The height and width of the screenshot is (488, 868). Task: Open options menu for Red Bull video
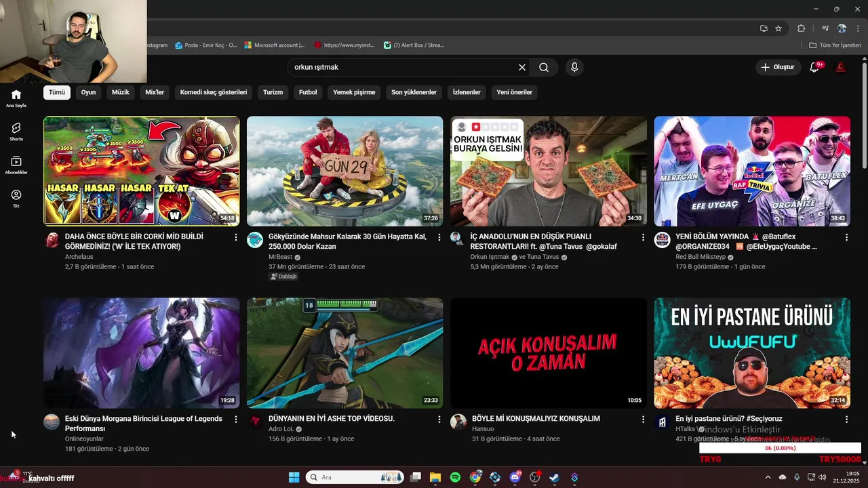tap(846, 237)
